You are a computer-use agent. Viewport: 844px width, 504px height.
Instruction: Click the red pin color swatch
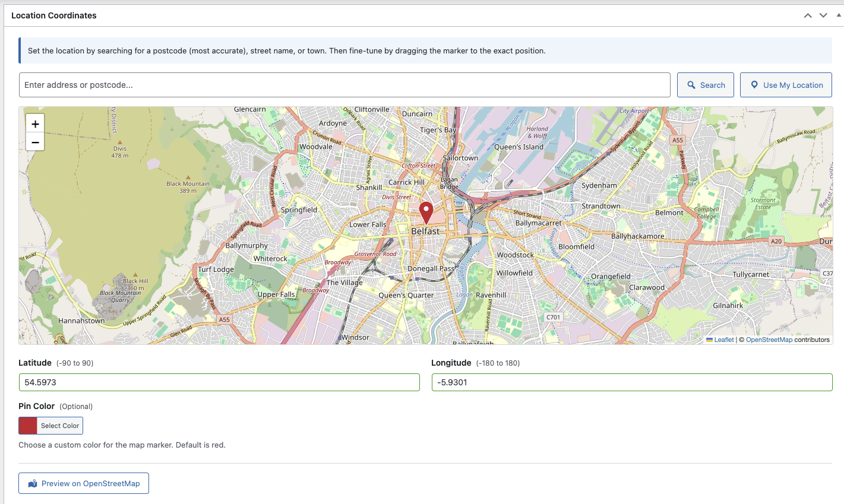tap(27, 426)
